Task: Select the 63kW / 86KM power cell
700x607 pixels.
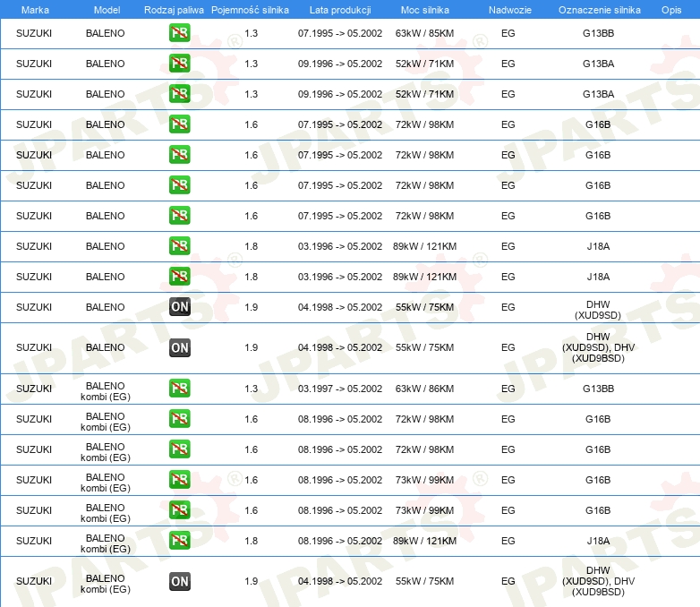Action: coord(424,389)
